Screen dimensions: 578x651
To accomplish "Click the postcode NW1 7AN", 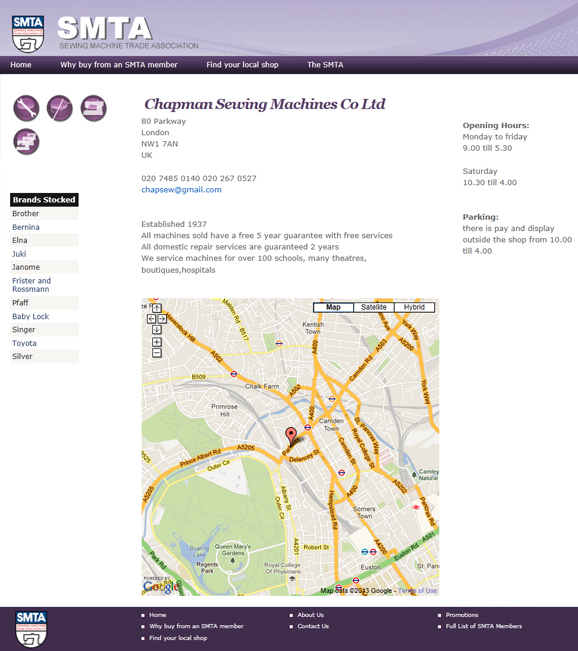I will coord(159,144).
